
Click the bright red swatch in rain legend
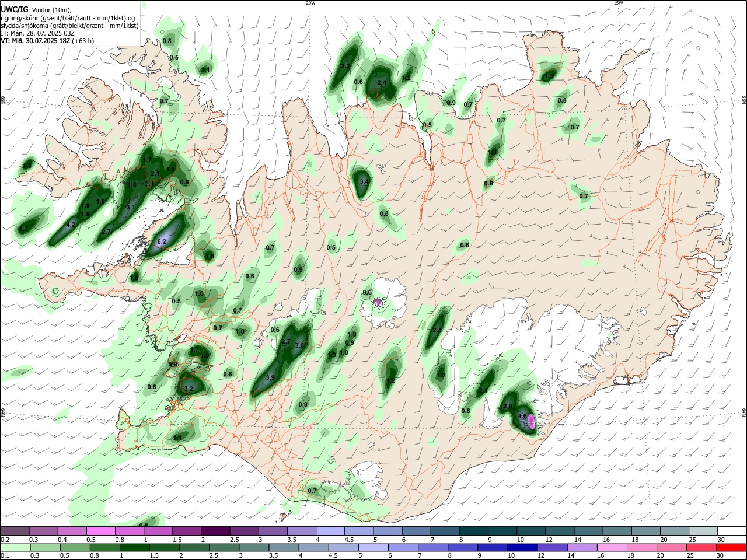pos(732,547)
